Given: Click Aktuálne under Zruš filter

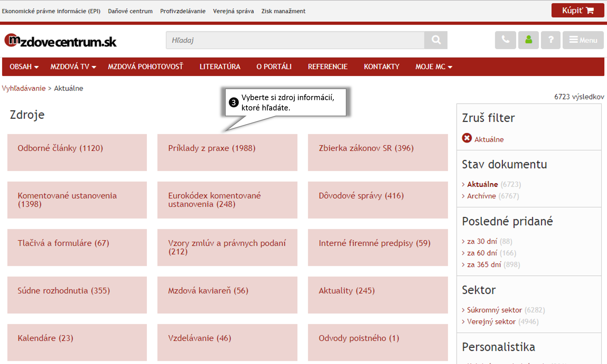Looking at the screenshot, I should tap(489, 139).
